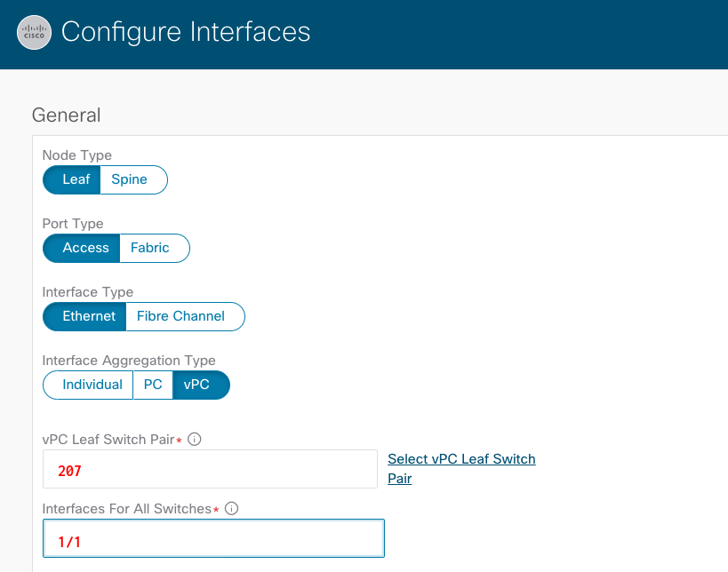Click the General section heading
Image resolution: width=728 pixels, height=572 pixels.
[66, 115]
